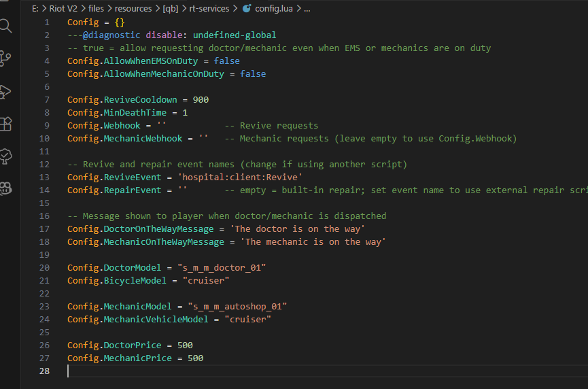Viewport: 588px width, 389px height.
Task: Expand the 'Riot V2' breadcrumb folder
Action: [x=63, y=8]
